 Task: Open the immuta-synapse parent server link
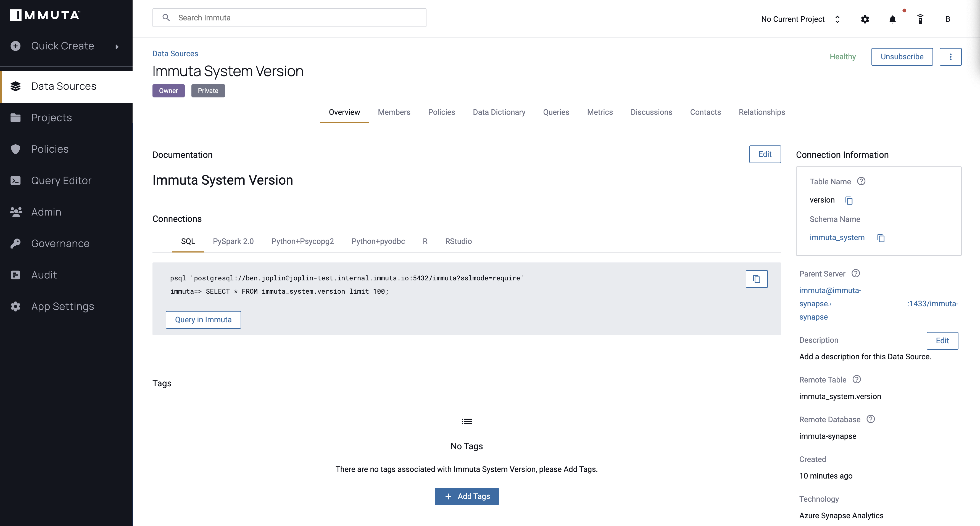878,304
